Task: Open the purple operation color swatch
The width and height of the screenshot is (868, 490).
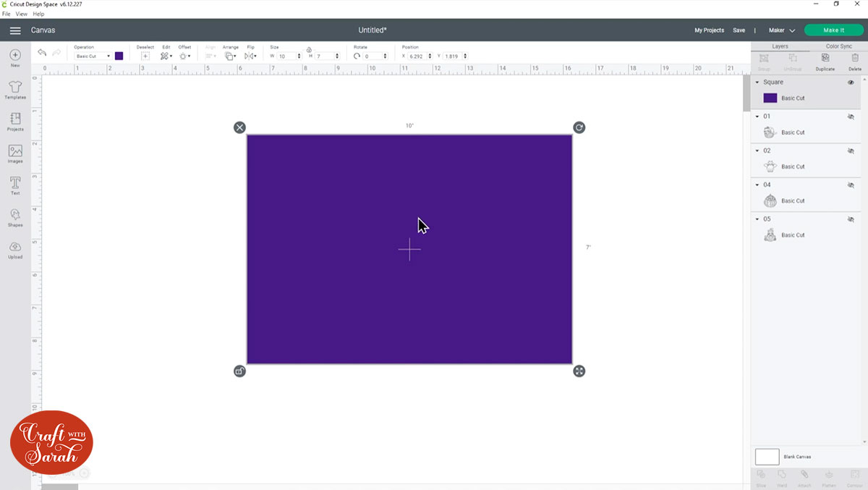Action: 119,56
